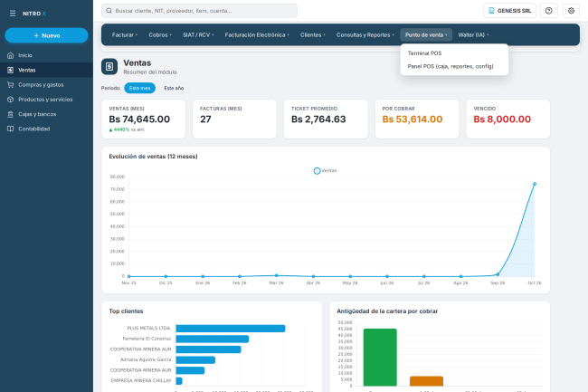Expand the SIAT / RCV dropdown

point(198,35)
